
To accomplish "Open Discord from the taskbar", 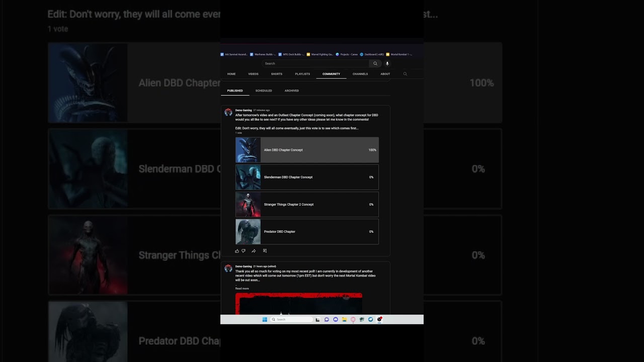I will pyautogui.click(x=336, y=319).
